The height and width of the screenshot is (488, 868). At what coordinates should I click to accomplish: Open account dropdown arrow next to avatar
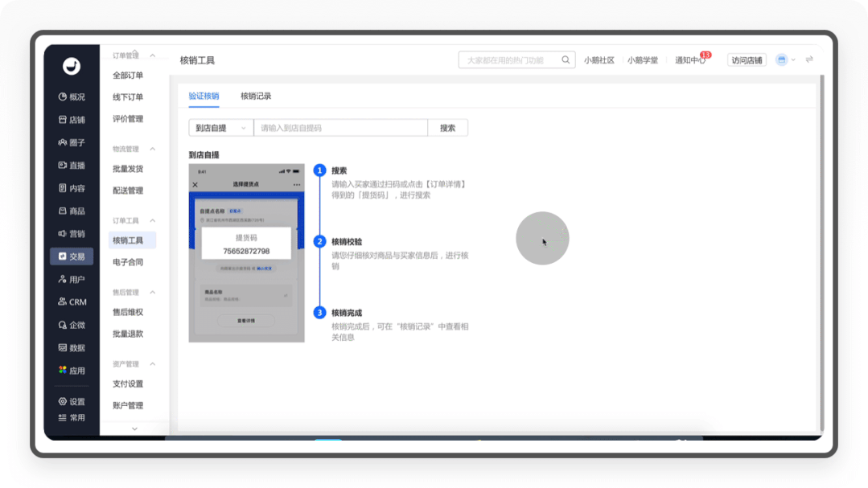[793, 59]
